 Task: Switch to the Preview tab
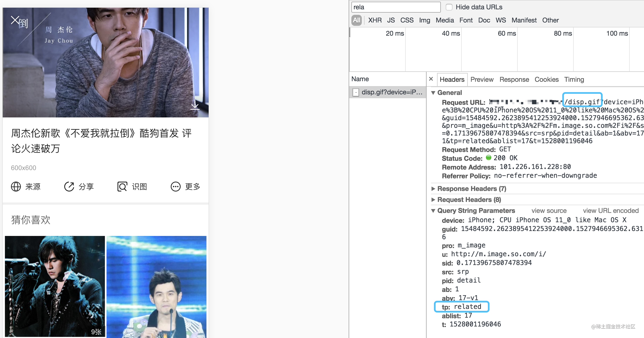pos(482,80)
